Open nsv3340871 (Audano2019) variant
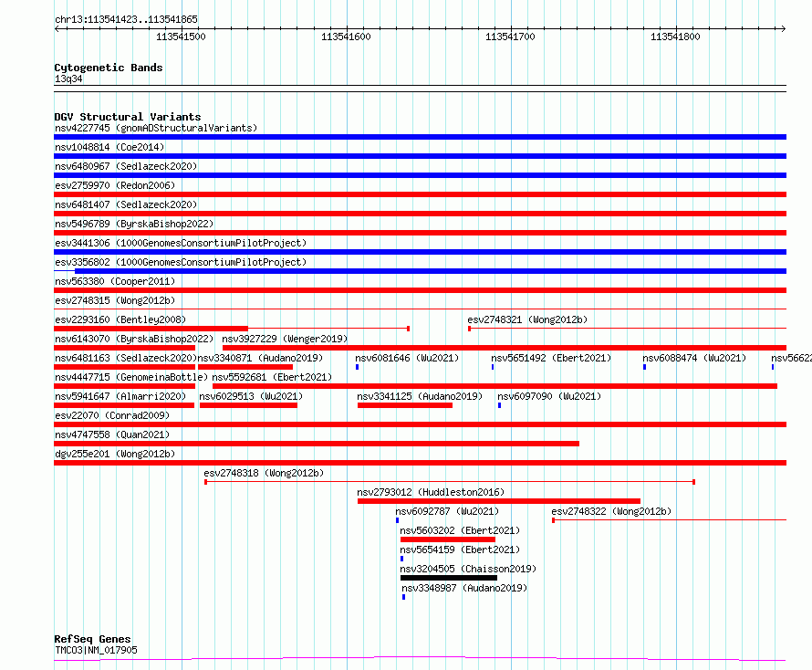 coord(261,358)
